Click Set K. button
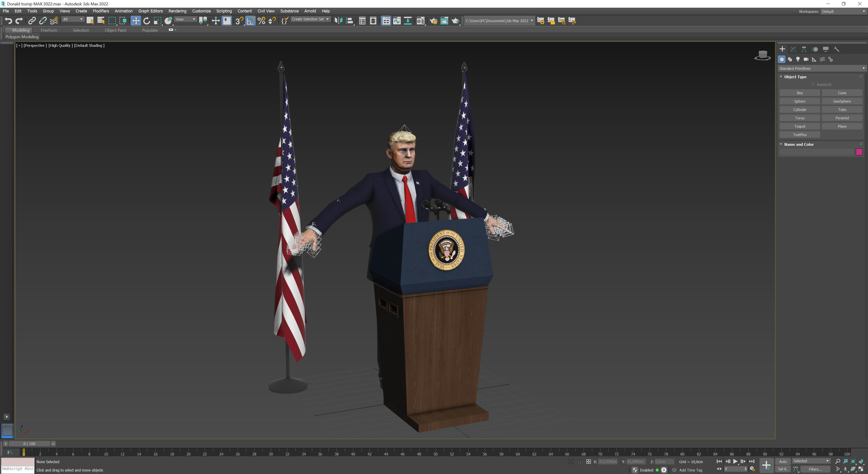 (x=783, y=469)
